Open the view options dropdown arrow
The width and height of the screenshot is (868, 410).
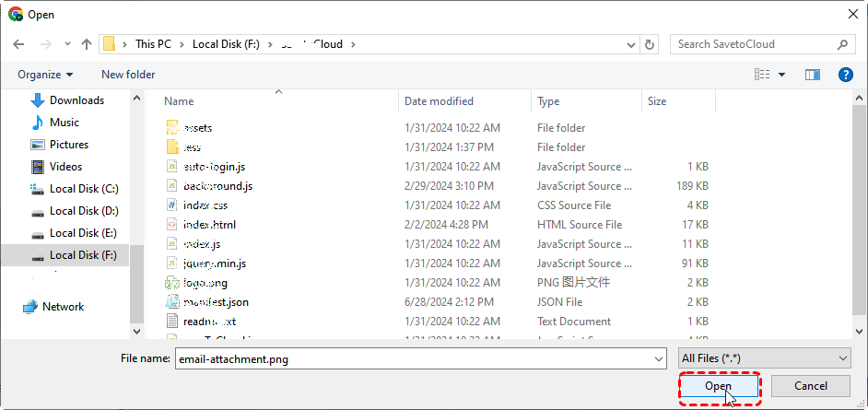tap(782, 75)
